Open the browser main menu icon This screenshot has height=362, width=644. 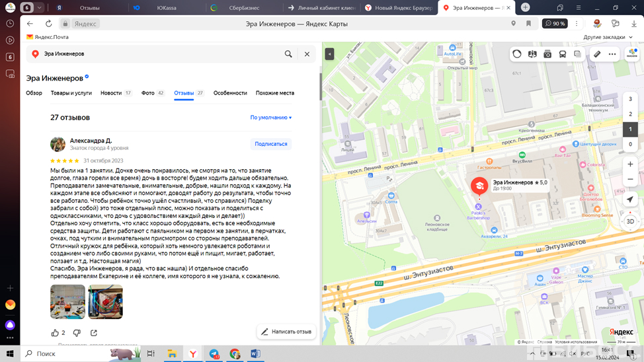(579, 8)
